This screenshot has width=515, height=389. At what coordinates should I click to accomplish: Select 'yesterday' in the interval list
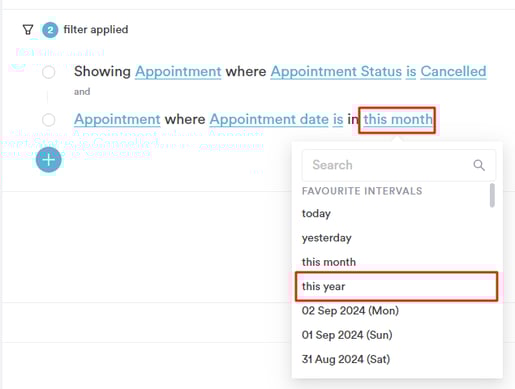pos(327,238)
